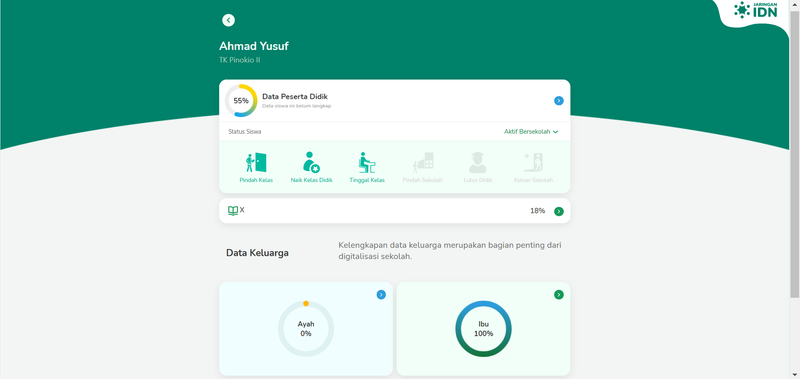Click the Naik Kelas Didik label
This screenshot has height=379, width=800.
(x=311, y=180)
